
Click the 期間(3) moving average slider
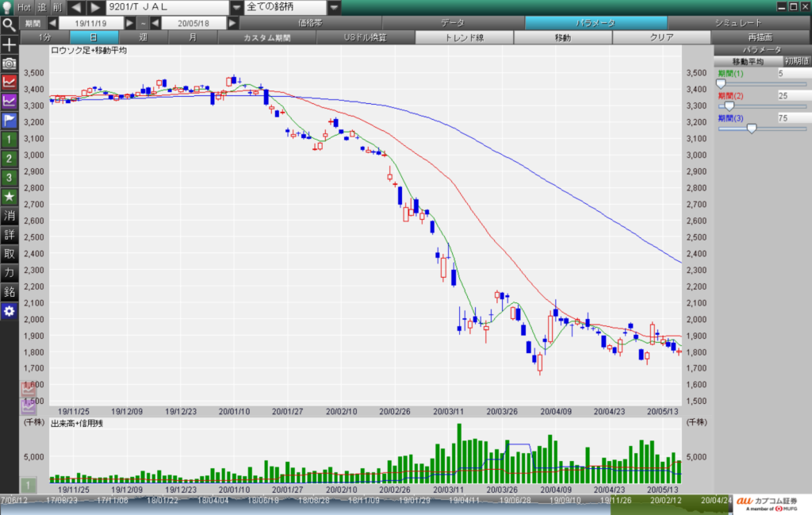click(752, 128)
